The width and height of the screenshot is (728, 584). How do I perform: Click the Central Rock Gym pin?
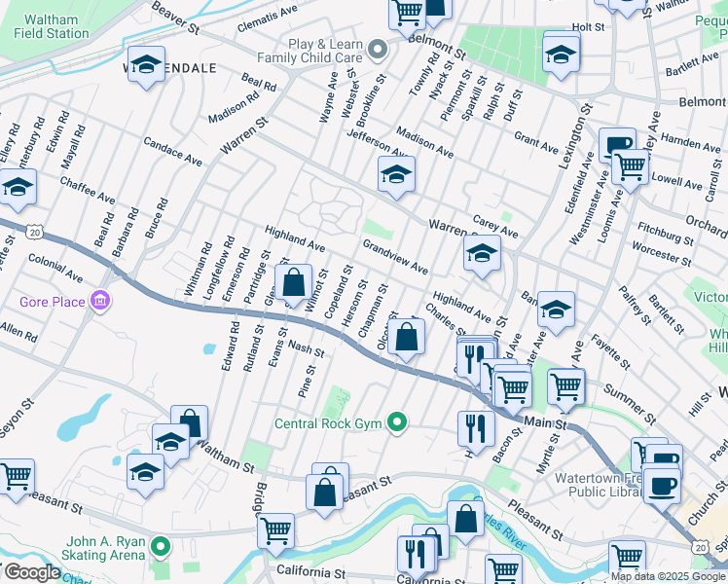point(396,422)
